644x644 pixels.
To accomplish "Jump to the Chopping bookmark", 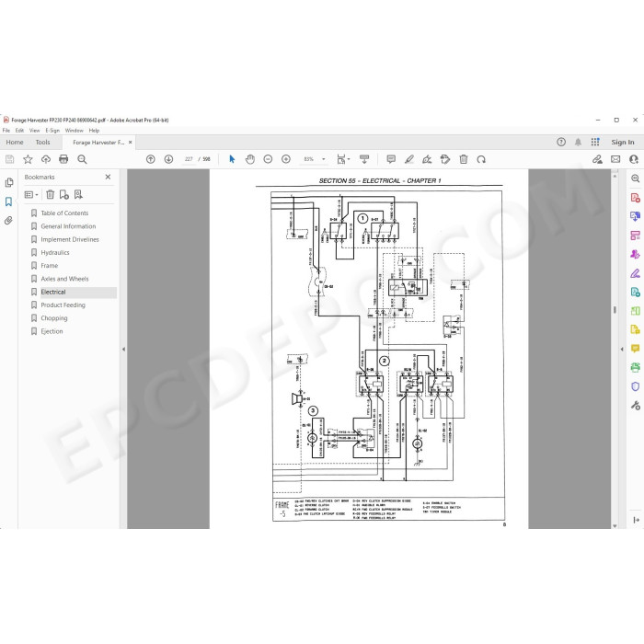I will tap(53, 318).
